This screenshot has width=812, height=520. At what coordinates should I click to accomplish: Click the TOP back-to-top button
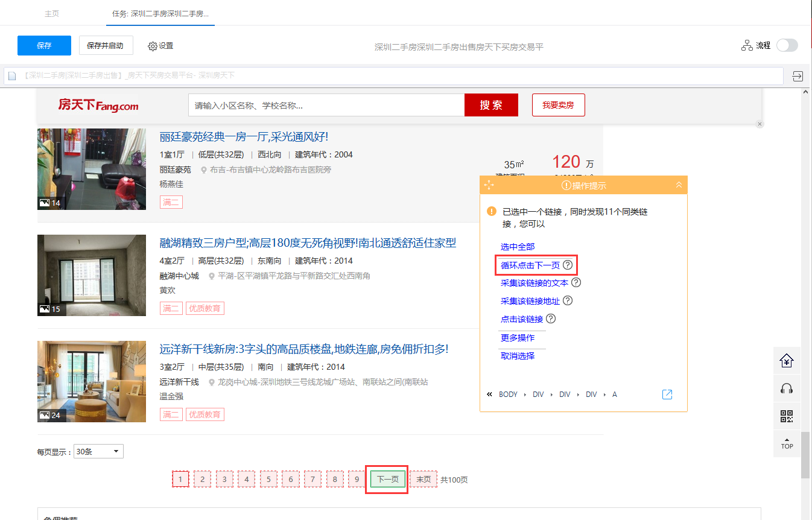(x=787, y=443)
